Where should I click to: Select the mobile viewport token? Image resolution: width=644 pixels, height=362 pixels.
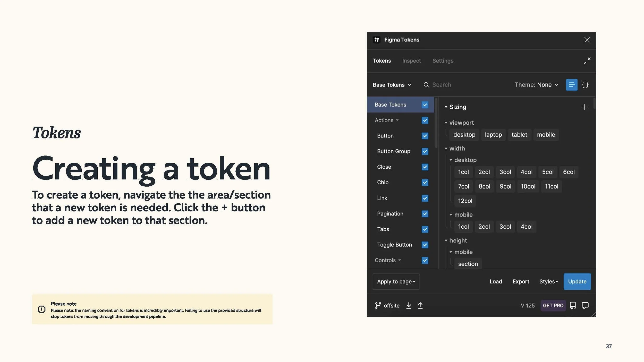(x=546, y=135)
